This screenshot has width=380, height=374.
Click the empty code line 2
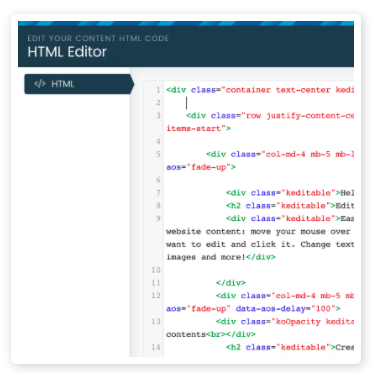click(260, 103)
